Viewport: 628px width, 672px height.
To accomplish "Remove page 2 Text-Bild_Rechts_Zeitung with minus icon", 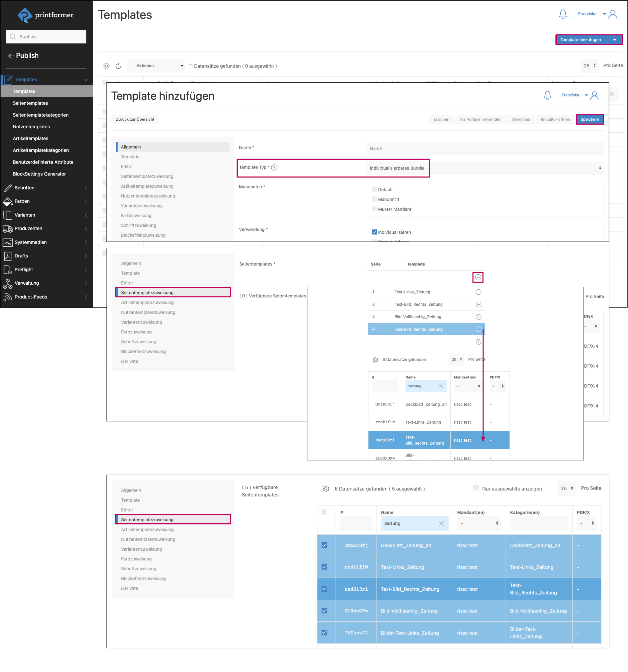I will click(479, 304).
